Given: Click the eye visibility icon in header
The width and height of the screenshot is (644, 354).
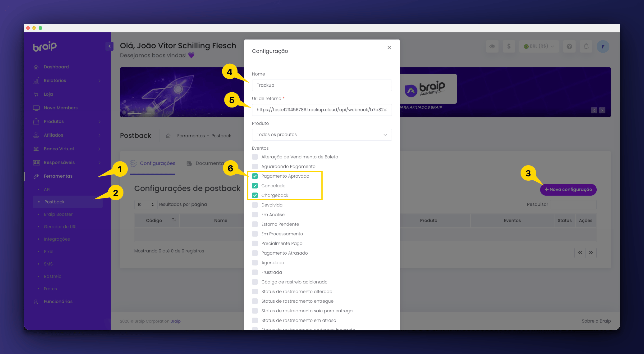Looking at the screenshot, I should [492, 46].
